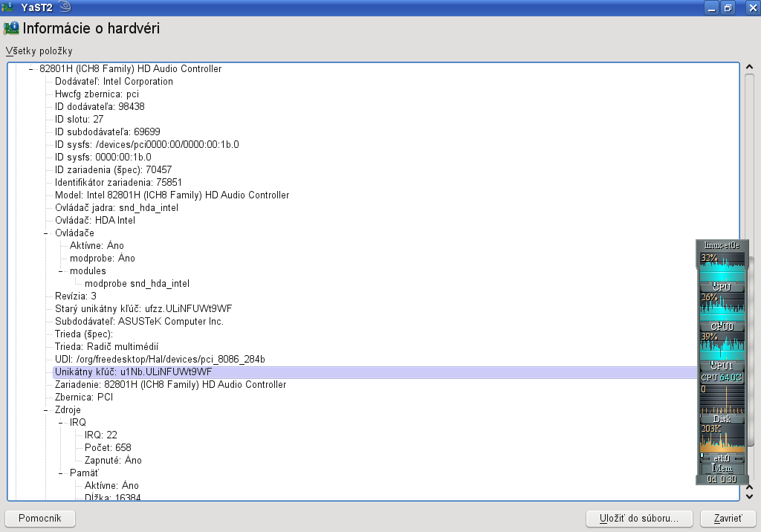761x532 pixels.
Task: Click linux-ef0e hostname in system monitor
Action: (x=722, y=246)
